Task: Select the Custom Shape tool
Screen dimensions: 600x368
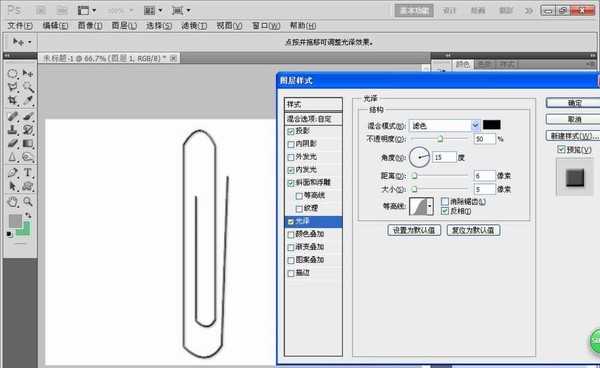Action: [28, 186]
